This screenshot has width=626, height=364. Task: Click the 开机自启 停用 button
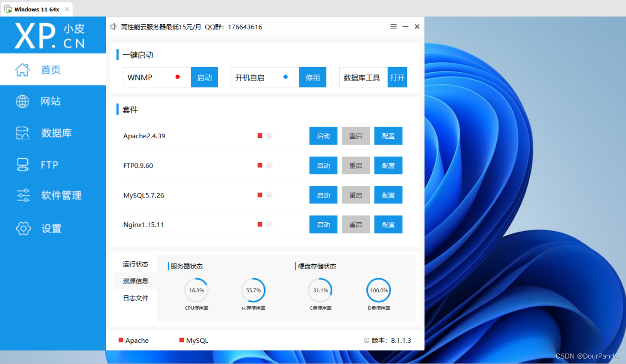[x=313, y=78]
